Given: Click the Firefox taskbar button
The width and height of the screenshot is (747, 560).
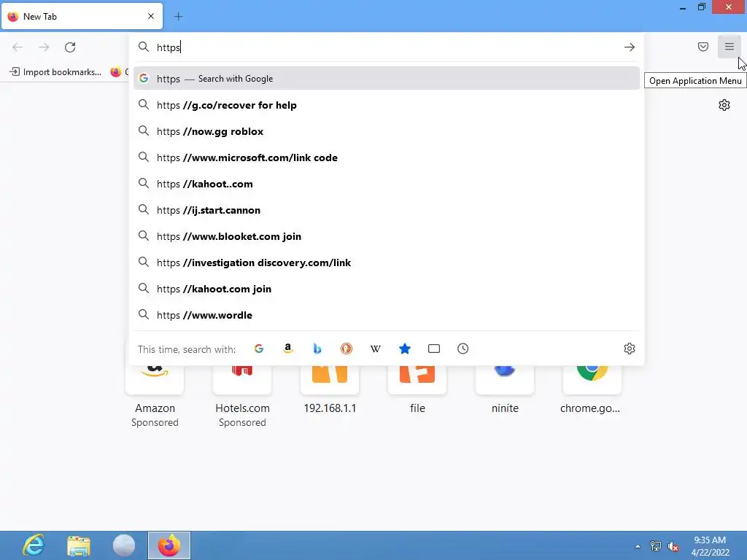Looking at the screenshot, I should coord(169,545).
